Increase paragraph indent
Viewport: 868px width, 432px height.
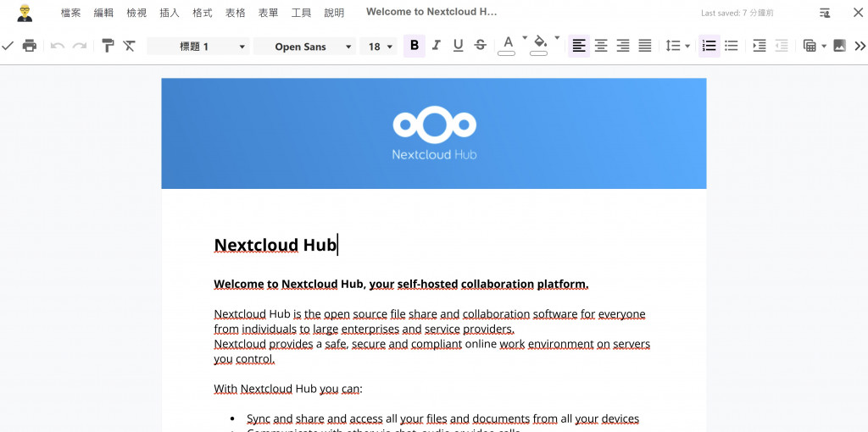click(759, 46)
